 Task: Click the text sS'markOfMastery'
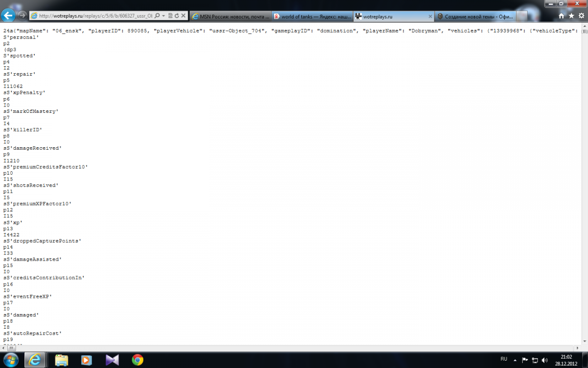(x=31, y=111)
